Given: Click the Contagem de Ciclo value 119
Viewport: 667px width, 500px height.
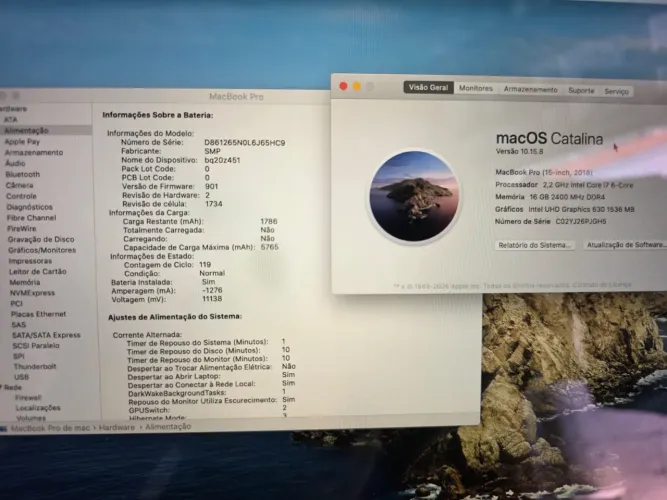Looking at the screenshot, I should coord(205,265).
